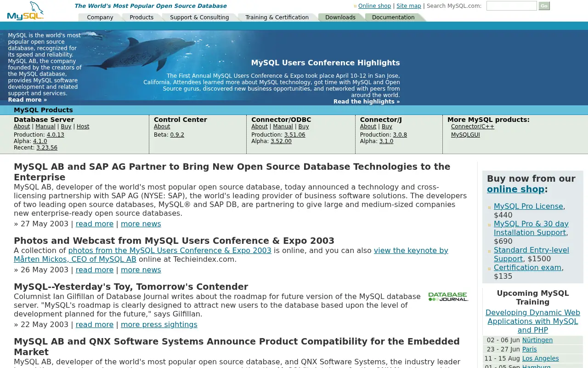
Task: Open the Connector/C++ product link
Action: click(473, 126)
